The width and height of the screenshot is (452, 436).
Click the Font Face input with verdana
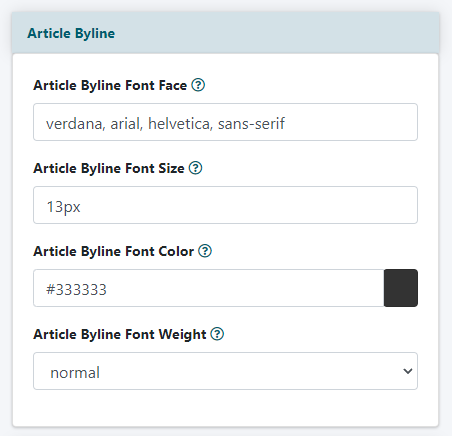[225, 122]
